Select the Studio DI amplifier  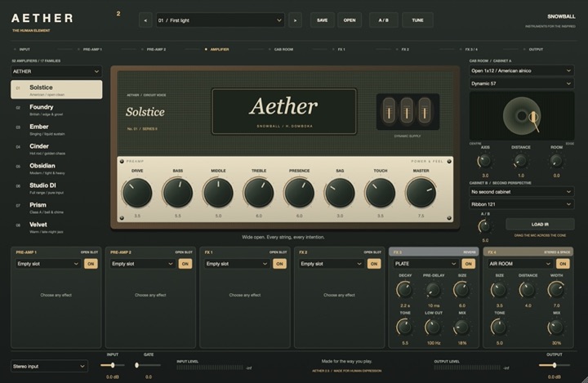pyautogui.click(x=56, y=188)
